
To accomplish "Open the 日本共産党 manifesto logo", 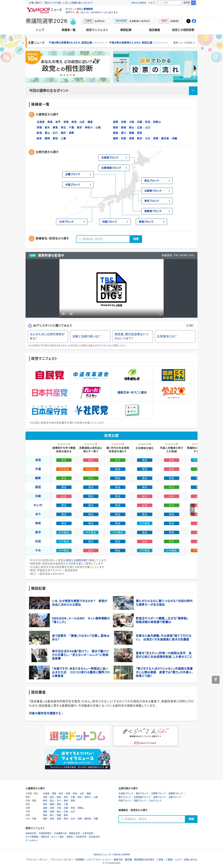I will tap(49, 393).
